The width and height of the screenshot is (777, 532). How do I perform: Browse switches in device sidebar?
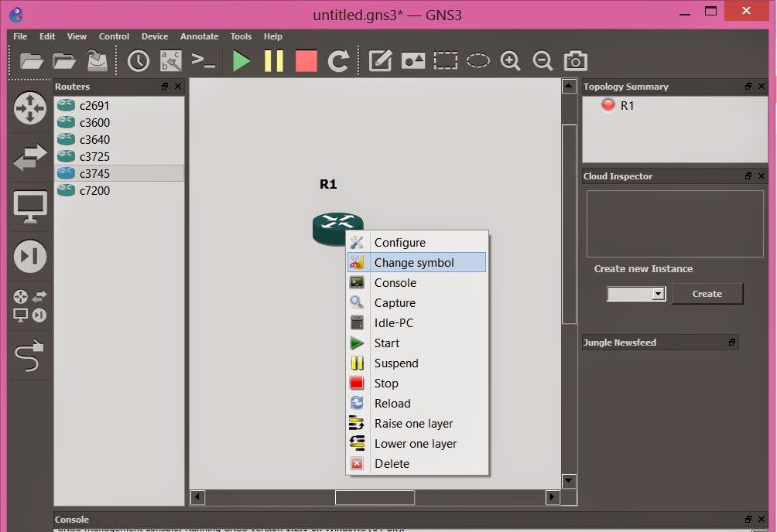pos(30,158)
